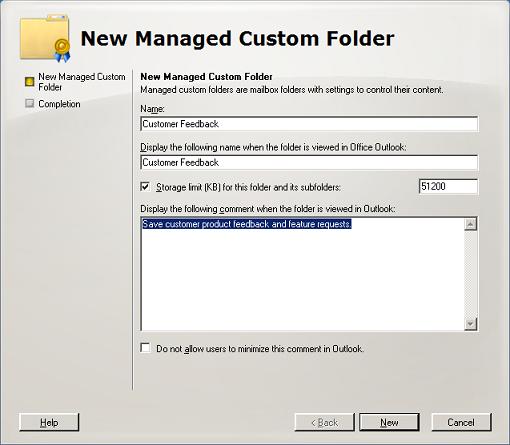Enable Do not allow users to minimize checkbox

pos(145,348)
